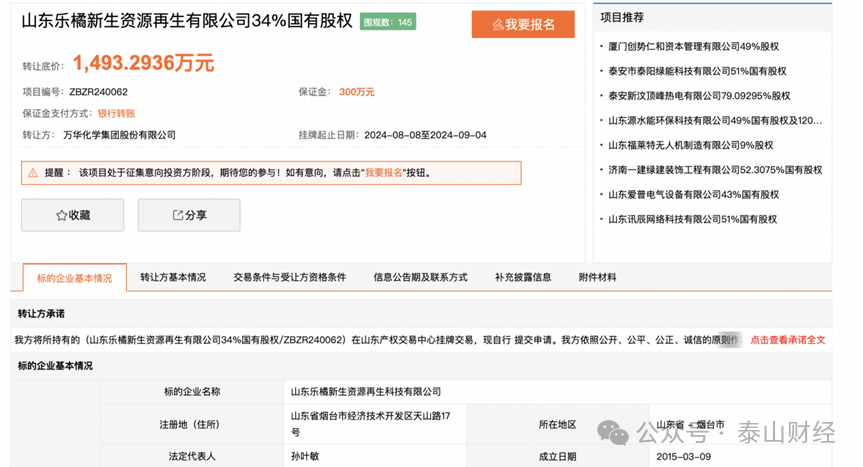Click the 点击查看承诺全文 link
Image resolution: width=863 pixels, height=467 pixels.
788,340
